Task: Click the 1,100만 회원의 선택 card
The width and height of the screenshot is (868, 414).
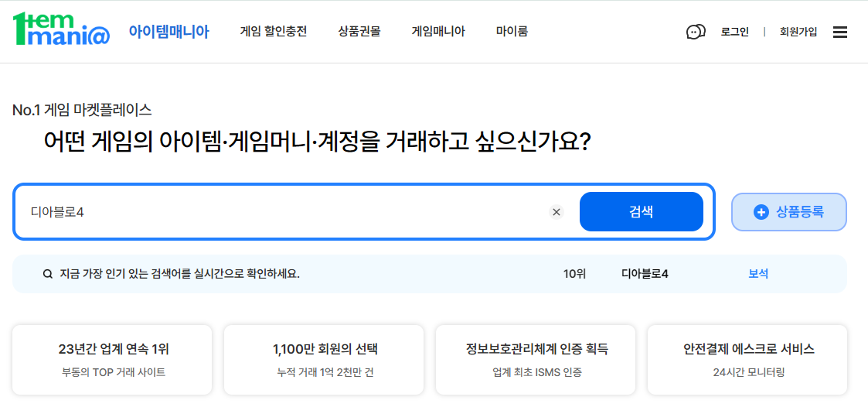Action: point(324,360)
